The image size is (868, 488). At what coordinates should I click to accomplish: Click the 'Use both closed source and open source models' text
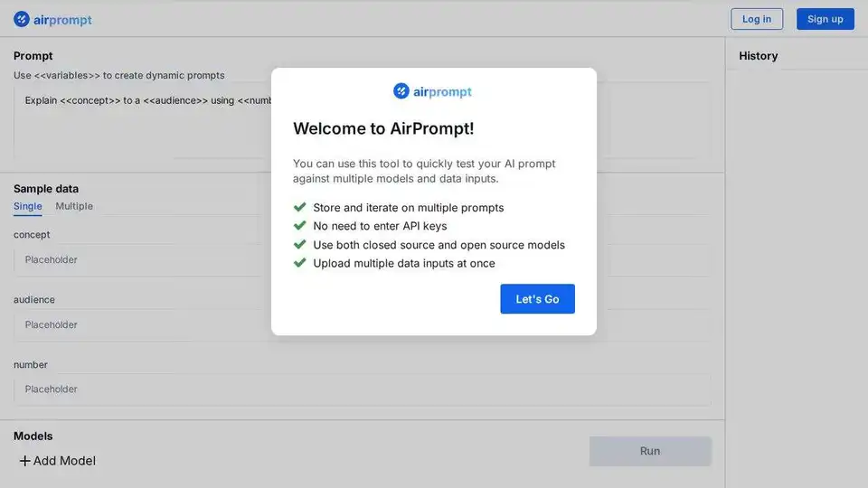pyautogui.click(x=439, y=245)
